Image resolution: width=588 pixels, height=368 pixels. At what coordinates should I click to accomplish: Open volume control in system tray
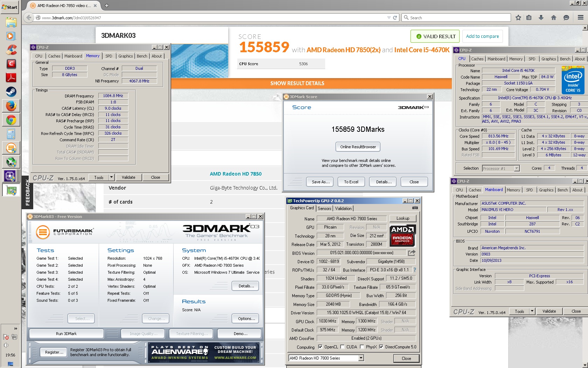pyautogui.click(x=6, y=345)
